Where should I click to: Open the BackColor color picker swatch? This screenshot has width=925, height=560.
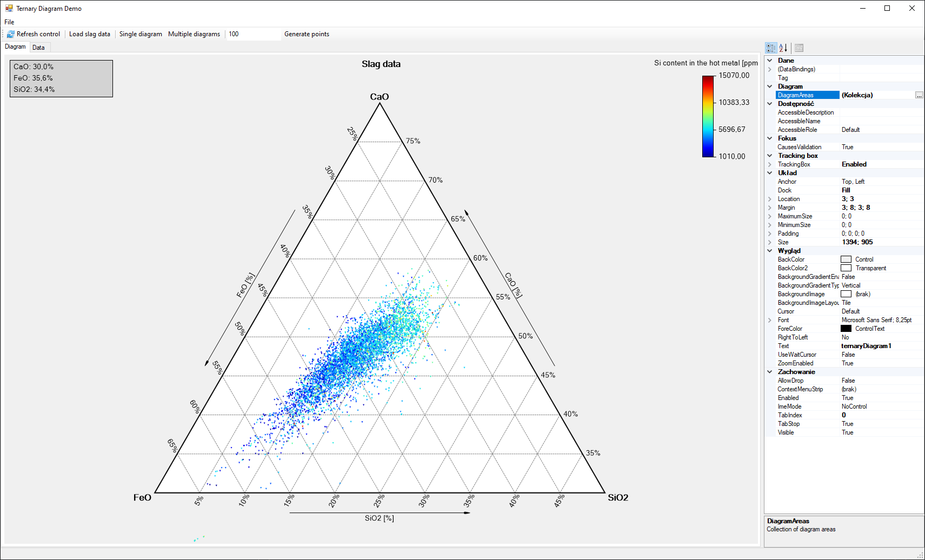(845, 259)
